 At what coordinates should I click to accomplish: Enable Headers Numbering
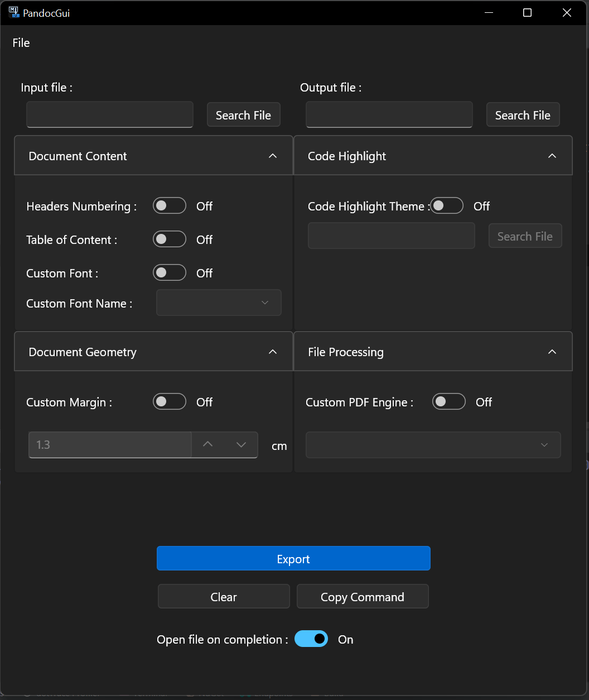point(169,206)
